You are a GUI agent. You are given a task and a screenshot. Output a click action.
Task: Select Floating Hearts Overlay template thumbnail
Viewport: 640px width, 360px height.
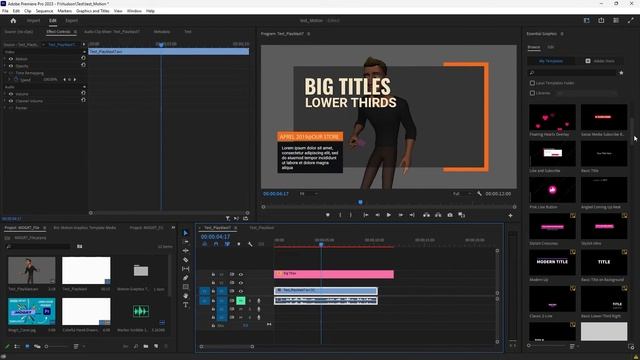[x=552, y=117]
